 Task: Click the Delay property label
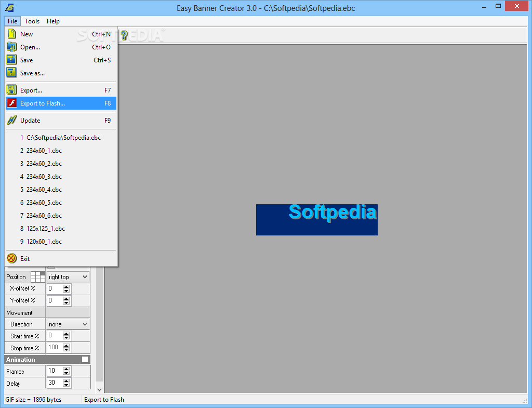[x=14, y=383]
